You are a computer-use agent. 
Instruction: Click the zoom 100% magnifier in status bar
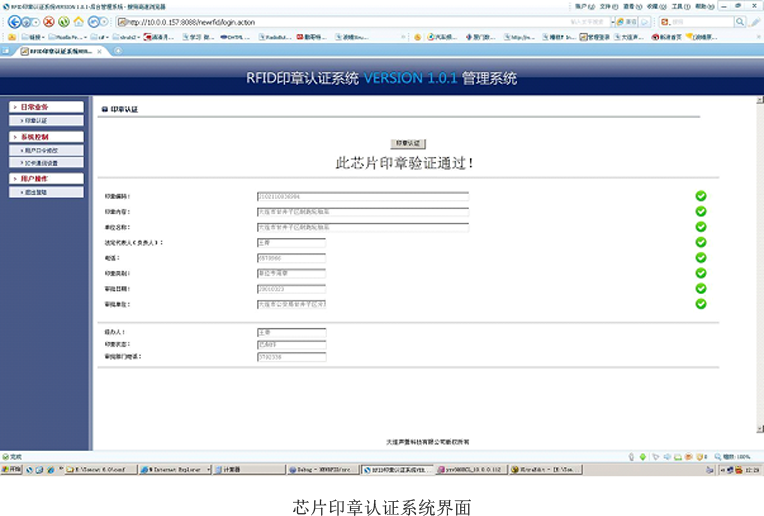tap(718, 457)
